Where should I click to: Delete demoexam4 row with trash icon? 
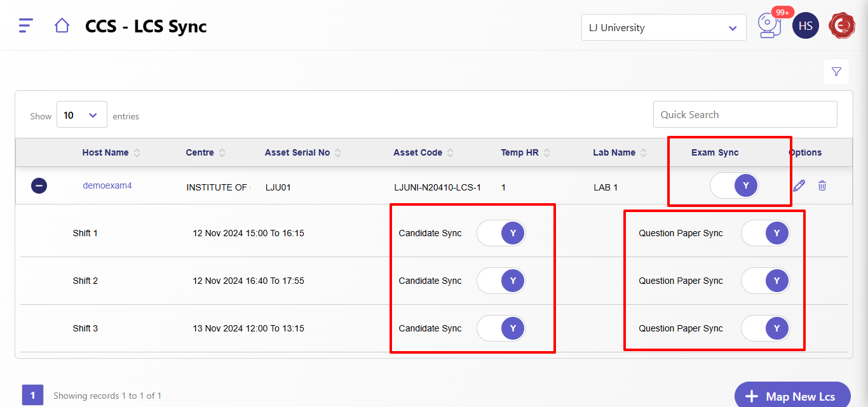click(x=822, y=185)
